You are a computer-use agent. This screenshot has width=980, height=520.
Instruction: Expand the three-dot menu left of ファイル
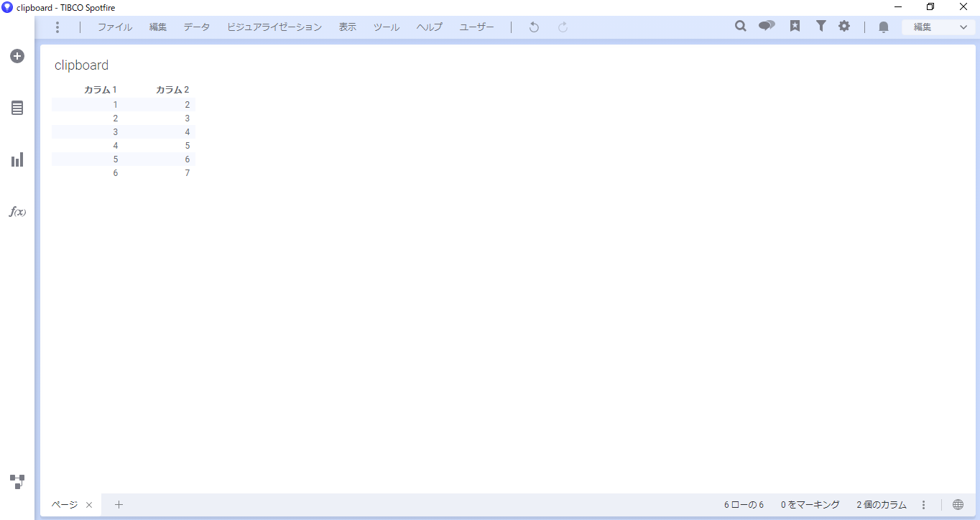pyautogui.click(x=58, y=27)
